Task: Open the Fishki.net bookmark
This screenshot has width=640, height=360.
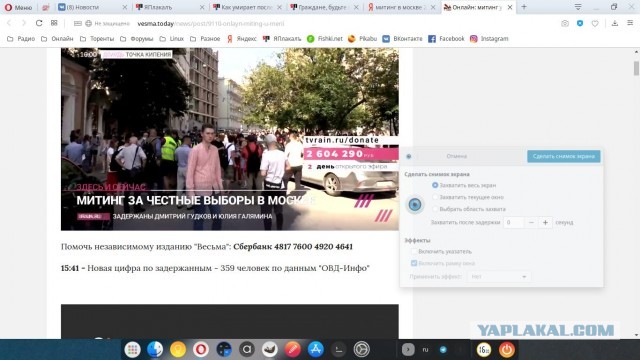Action: tap(325, 39)
